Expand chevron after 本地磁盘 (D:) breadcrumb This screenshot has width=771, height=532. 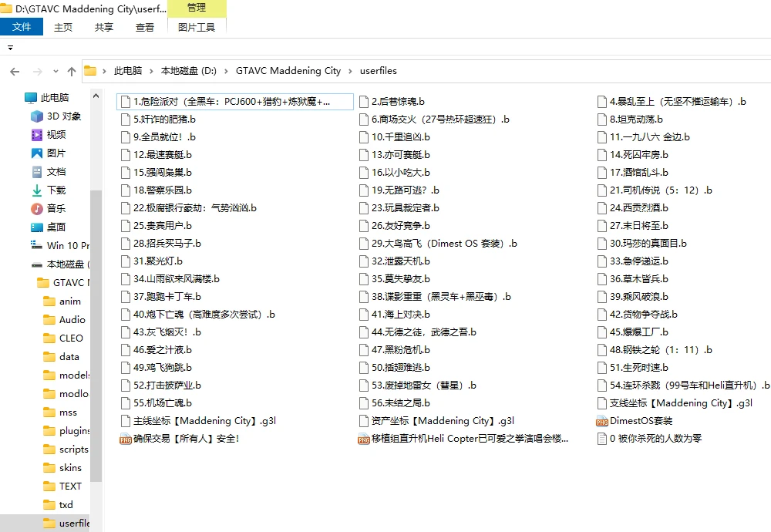coord(226,71)
